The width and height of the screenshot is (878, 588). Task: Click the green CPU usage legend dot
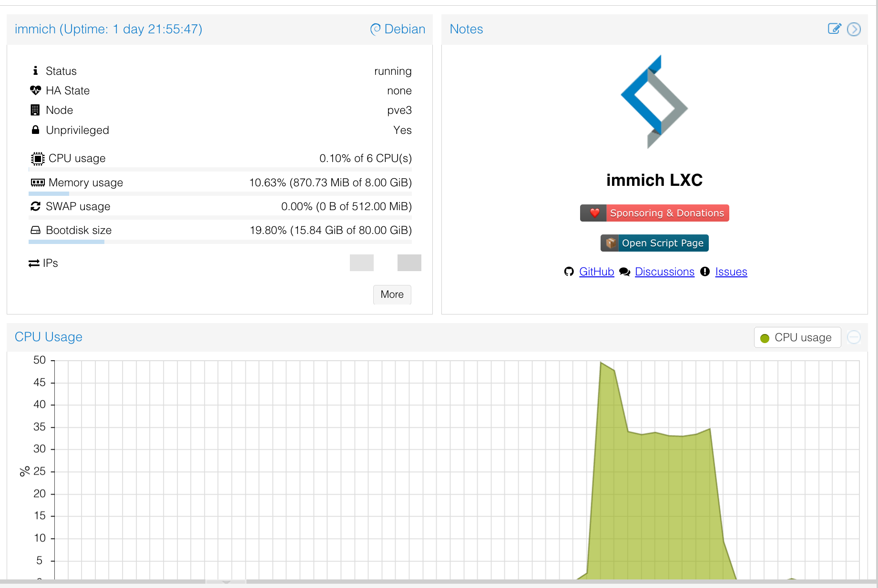765,338
